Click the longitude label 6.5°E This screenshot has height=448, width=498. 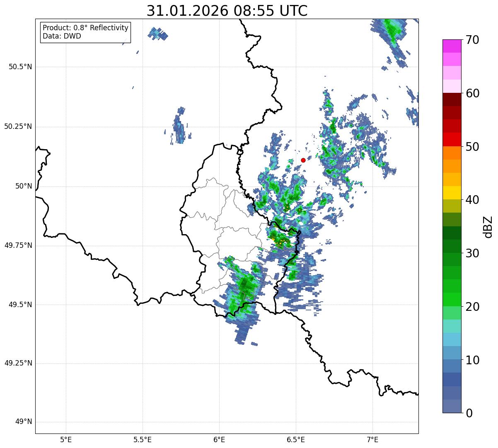(296, 440)
